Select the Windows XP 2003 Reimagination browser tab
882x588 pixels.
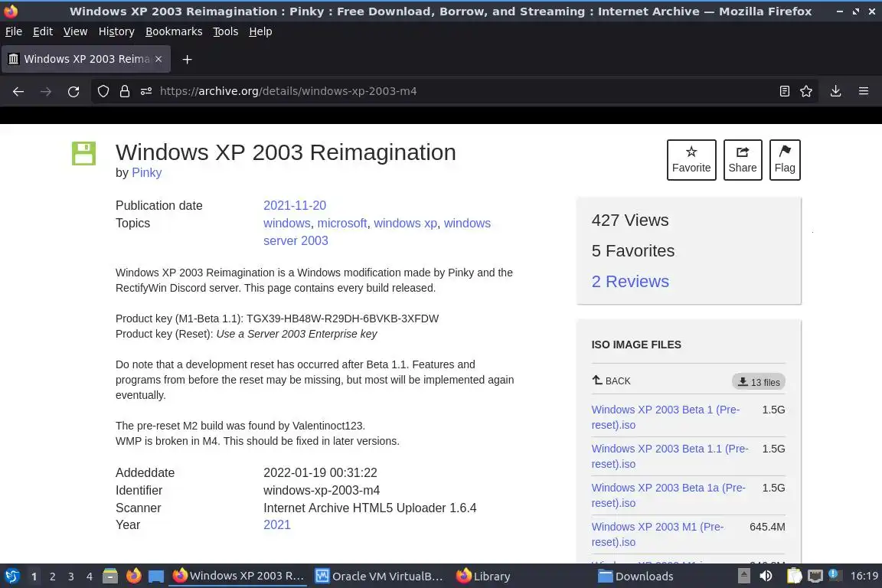86,59
